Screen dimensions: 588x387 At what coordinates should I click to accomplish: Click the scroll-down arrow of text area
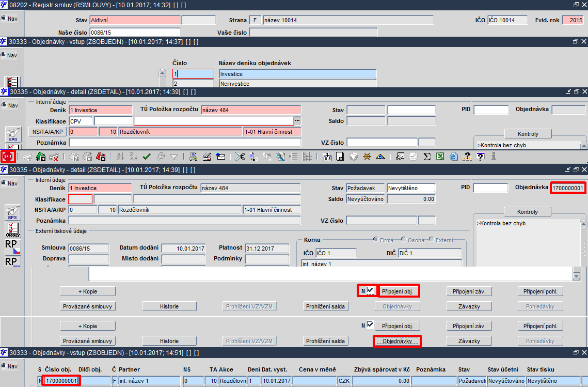[576, 276]
